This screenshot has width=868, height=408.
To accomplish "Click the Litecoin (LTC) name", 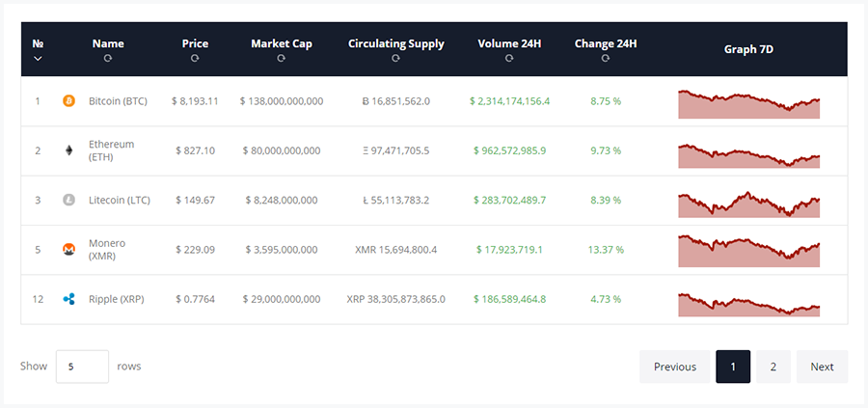I will coord(119,201).
